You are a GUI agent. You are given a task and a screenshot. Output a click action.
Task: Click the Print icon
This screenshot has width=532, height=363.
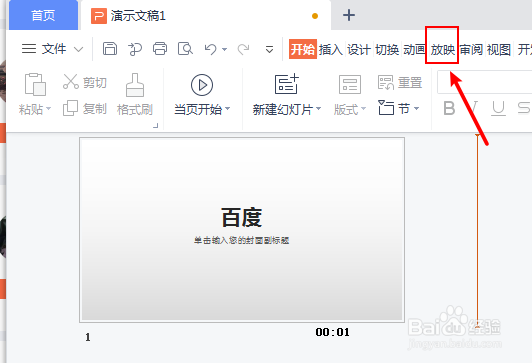tap(160, 49)
